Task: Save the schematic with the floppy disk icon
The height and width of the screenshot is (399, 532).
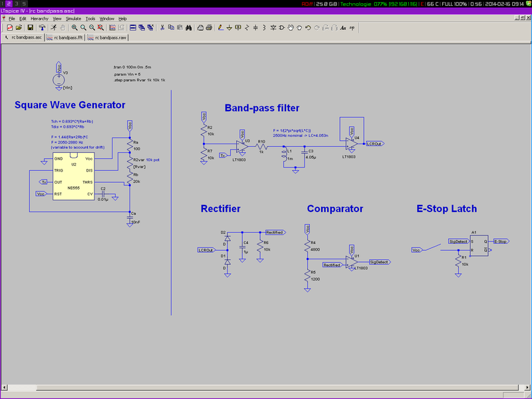Action: (x=31, y=28)
